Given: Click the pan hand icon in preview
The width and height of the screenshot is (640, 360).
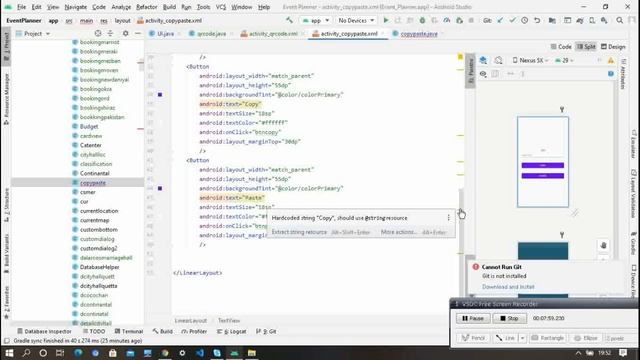Looking at the screenshot, I should point(604,245).
